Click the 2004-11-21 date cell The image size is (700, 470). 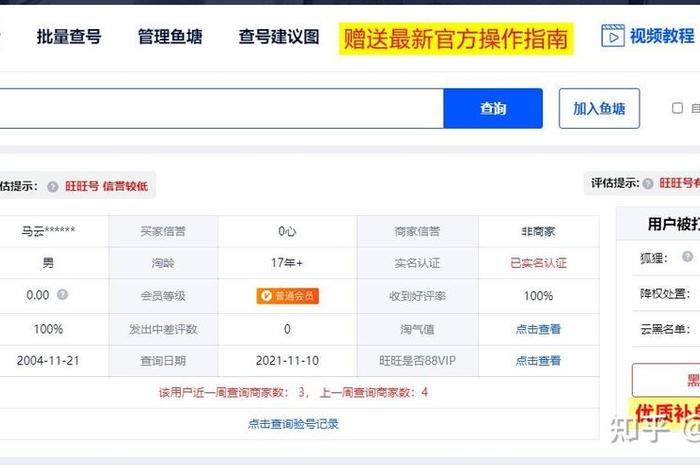click(x=48, y=361)
